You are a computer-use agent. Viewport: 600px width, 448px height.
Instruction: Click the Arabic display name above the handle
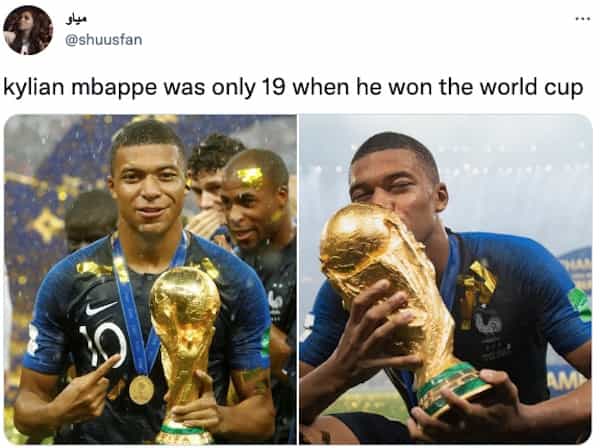pyautogui.click(x=76, y=20)
